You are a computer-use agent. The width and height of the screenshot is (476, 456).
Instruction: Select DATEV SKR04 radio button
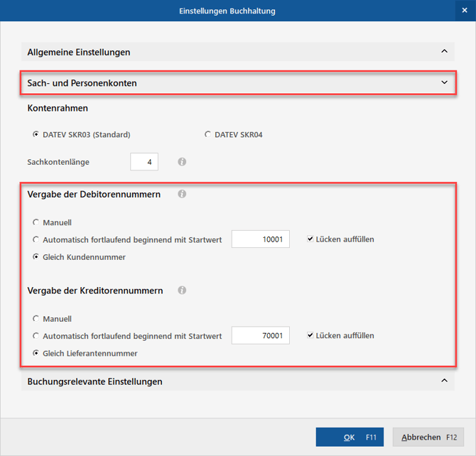coord(207,134)
